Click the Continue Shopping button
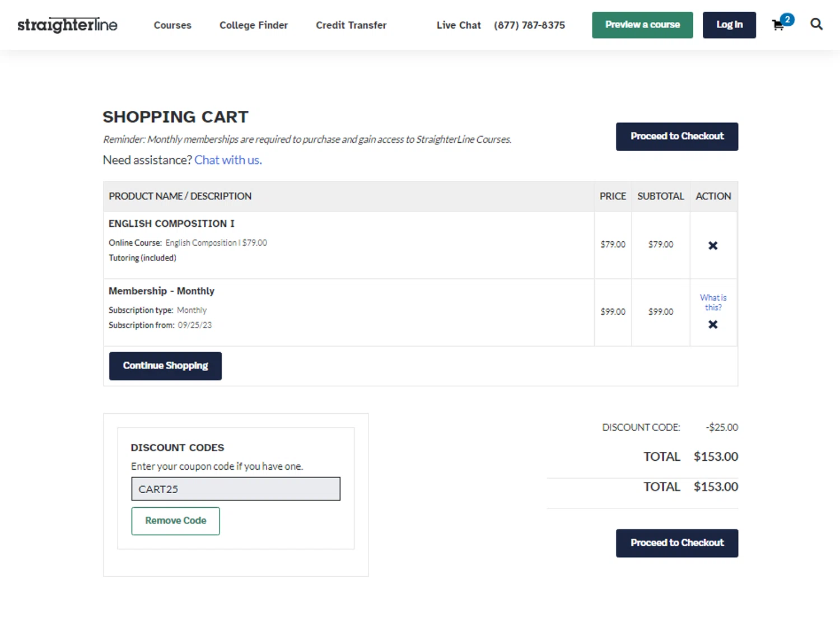The width and height of the screenshot is (840, 636). coord(165,366)
